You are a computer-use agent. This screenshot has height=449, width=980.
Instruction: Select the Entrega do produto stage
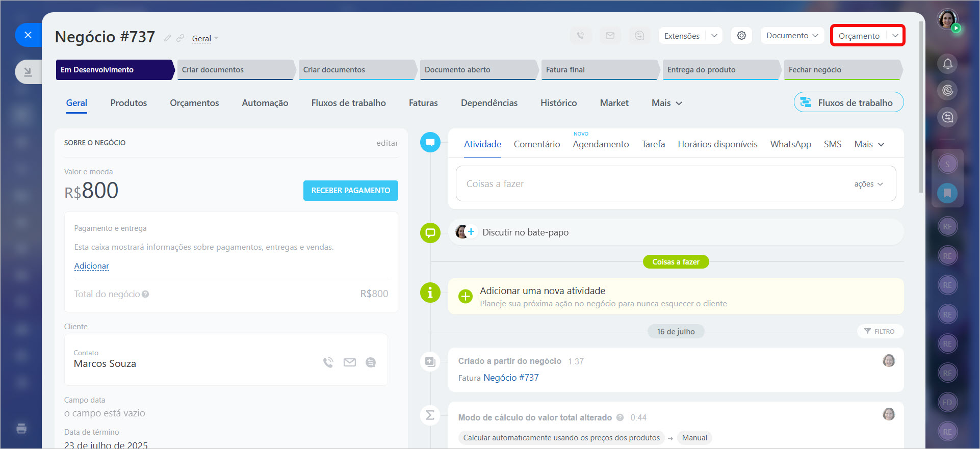tap(721, 70)
